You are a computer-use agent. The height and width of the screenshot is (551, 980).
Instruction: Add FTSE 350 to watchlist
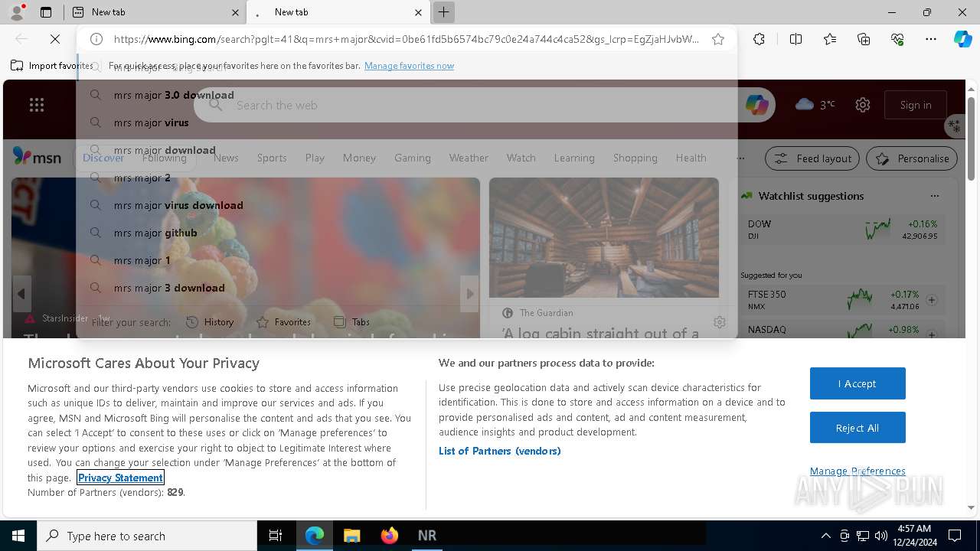[932, 300]
